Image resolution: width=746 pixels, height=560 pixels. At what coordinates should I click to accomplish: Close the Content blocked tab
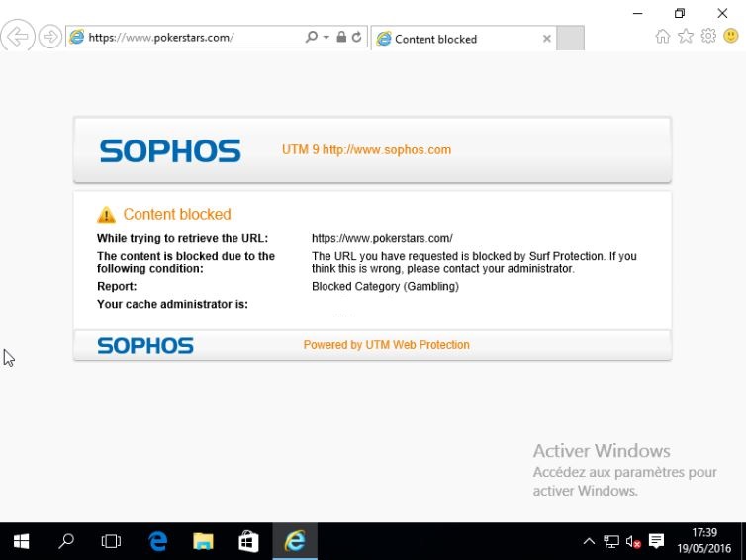547,39
